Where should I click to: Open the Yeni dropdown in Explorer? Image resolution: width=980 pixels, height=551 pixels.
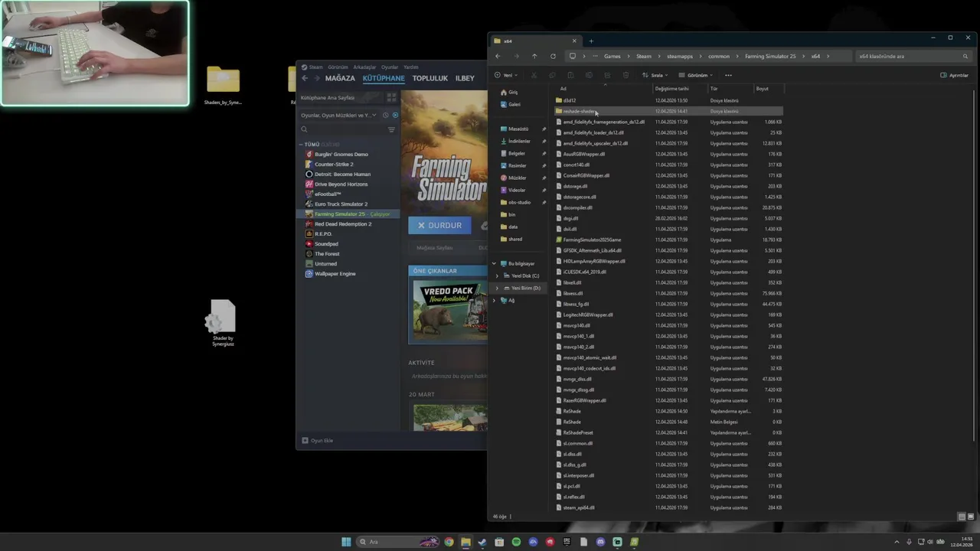(x=506, y=75)
